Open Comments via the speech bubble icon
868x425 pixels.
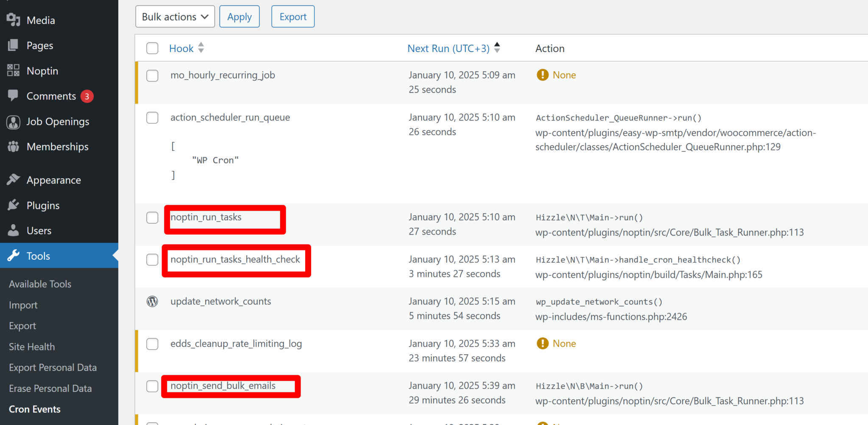[14, 96]
